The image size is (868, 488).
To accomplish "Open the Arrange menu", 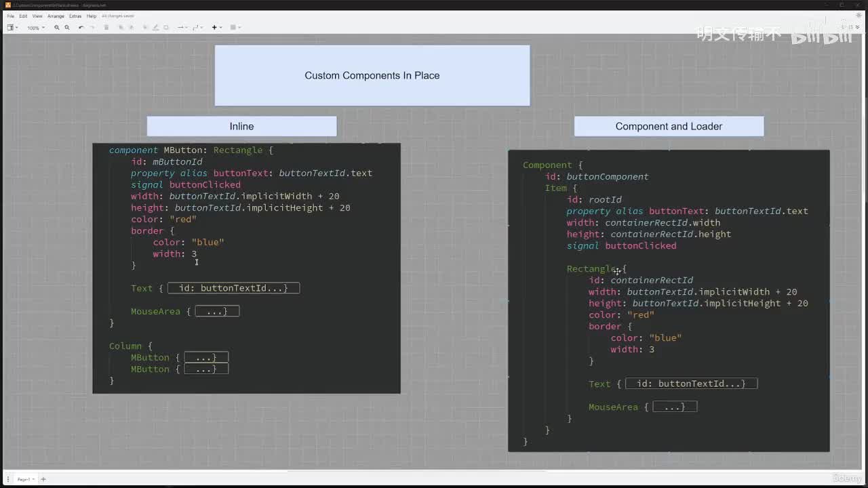I will (x=56, y=16).
